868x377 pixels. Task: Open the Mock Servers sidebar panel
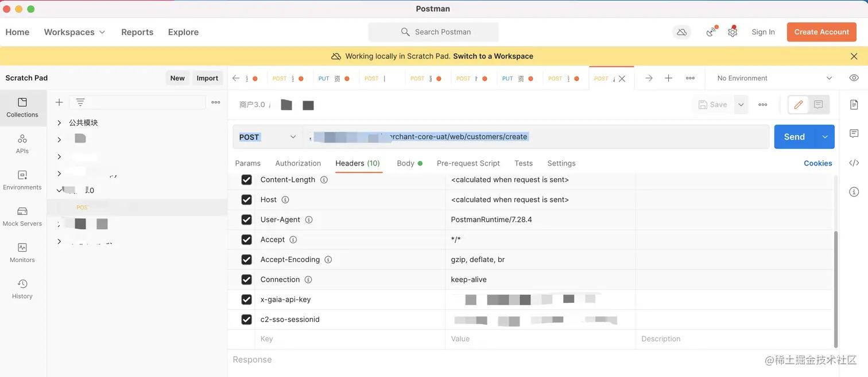click(x=22, y=216)
